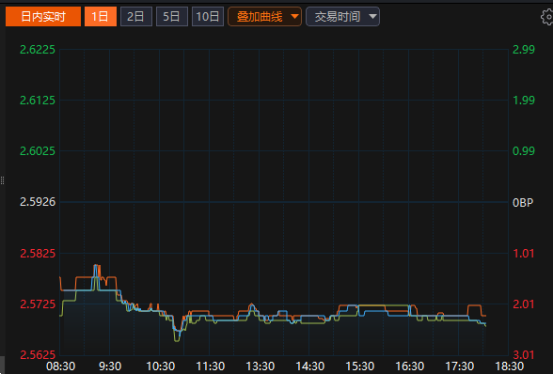Click the red 3.01 BP label
554x375 pixels.
tap(524, 355)
